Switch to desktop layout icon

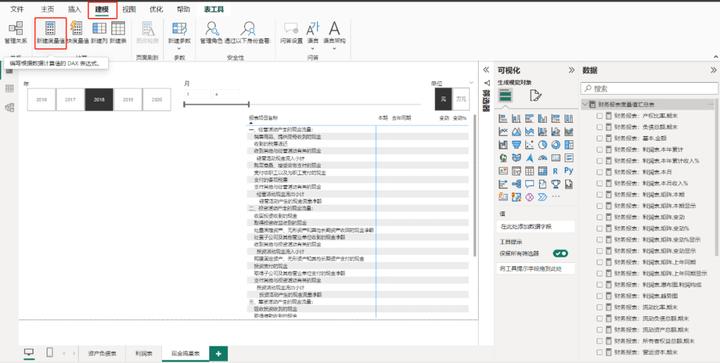(x=29, y=352)
